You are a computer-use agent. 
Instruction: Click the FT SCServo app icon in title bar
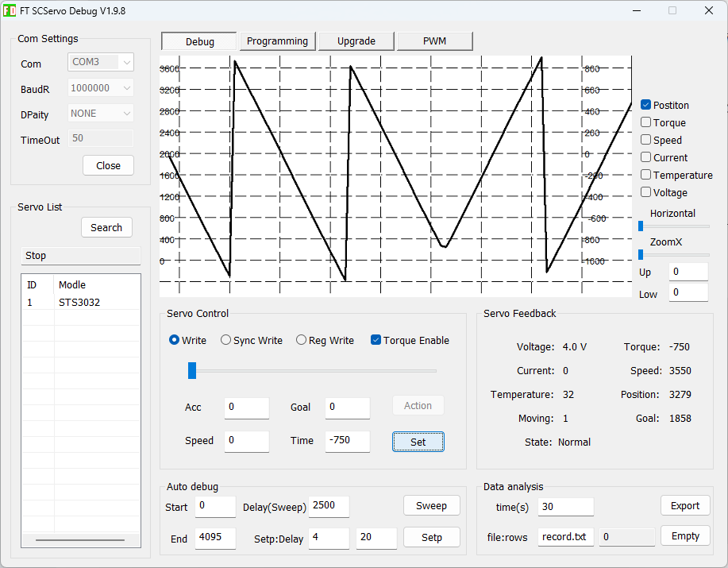(x=10, y=10)
